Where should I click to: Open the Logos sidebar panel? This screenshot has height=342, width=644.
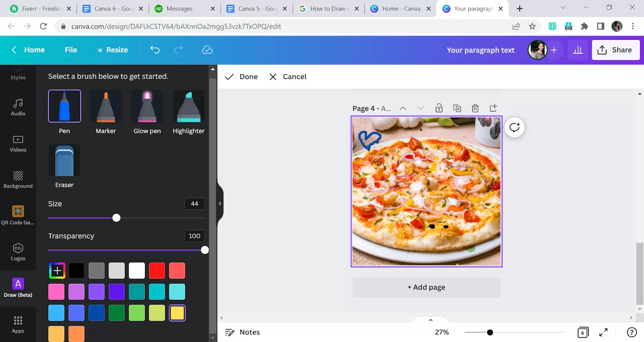pos(18,252)
